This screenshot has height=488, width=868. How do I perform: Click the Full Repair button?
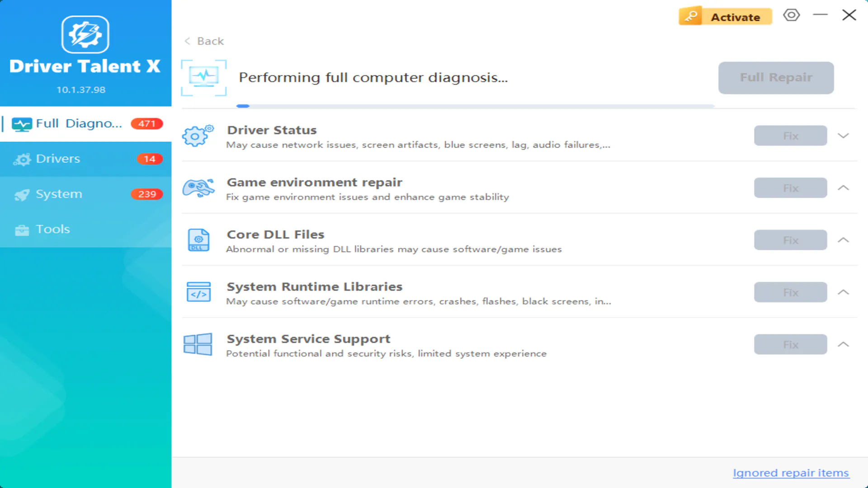[x=776, y=78]
